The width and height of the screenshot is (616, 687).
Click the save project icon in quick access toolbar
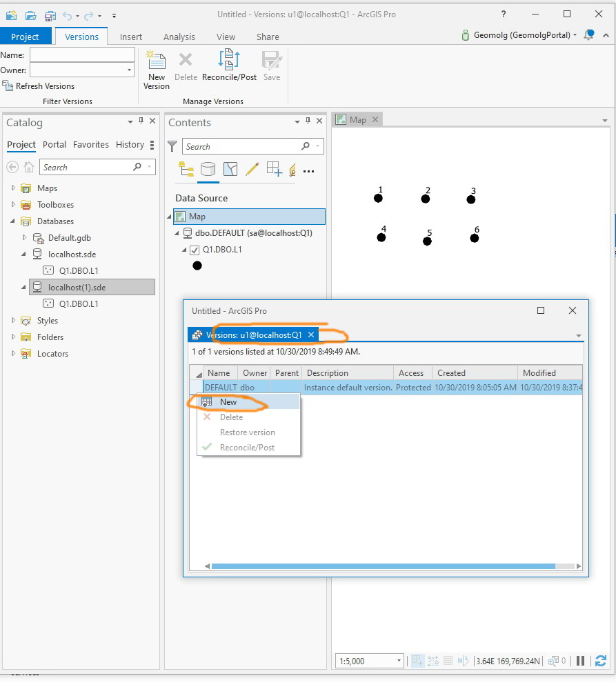point(50,16)
